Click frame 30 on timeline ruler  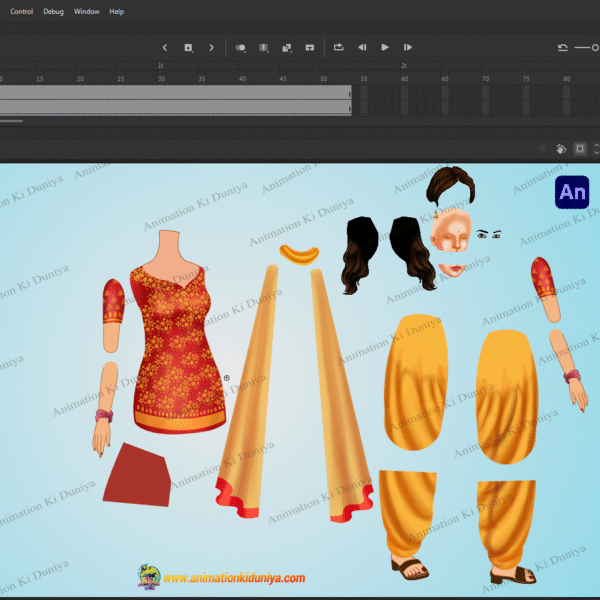coord(161,78)
